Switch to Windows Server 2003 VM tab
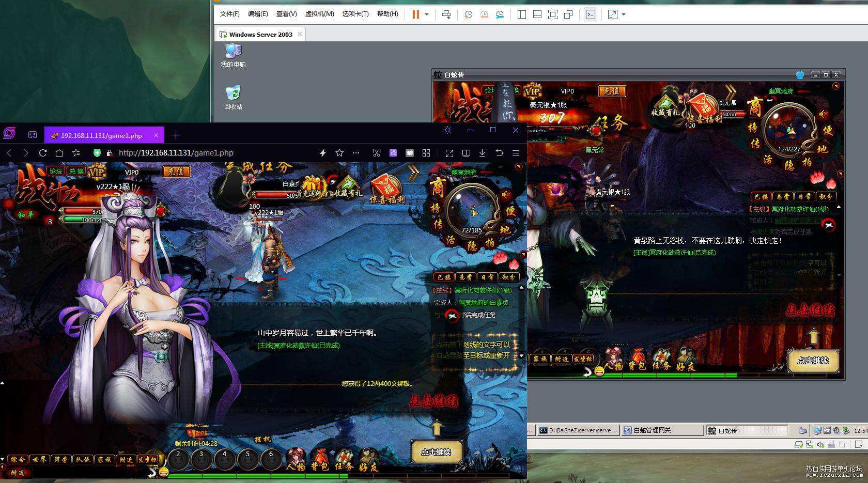 (x=260, y=34)
